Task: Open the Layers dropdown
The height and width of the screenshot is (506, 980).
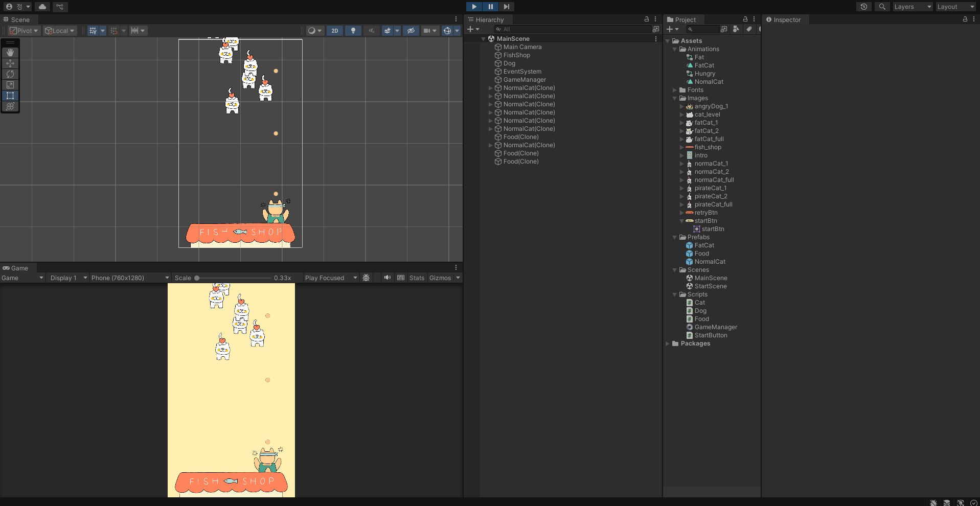Action: click(913, 7)
